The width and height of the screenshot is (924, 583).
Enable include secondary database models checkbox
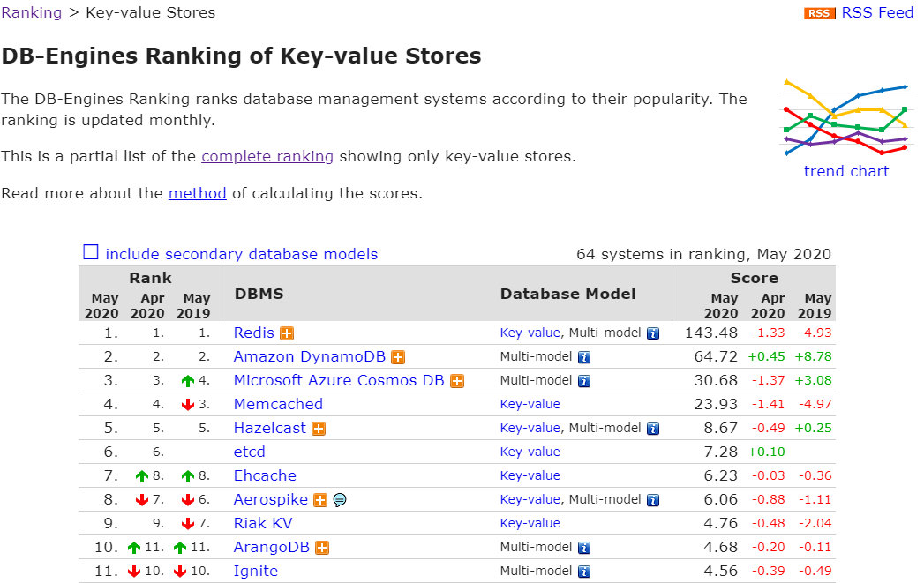[91, 253]
